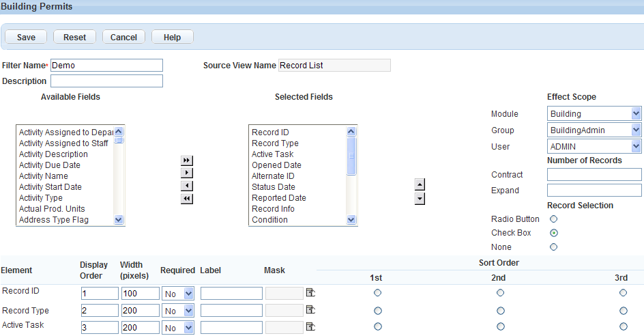
Task: Click the move all fields right double-arrow
Action: coord(187,160)
